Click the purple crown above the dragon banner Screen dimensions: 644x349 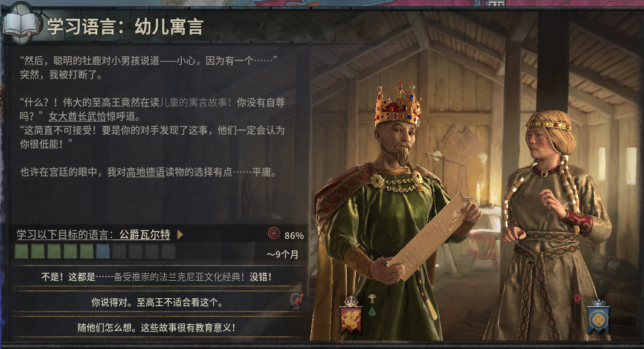coord(351,301)
